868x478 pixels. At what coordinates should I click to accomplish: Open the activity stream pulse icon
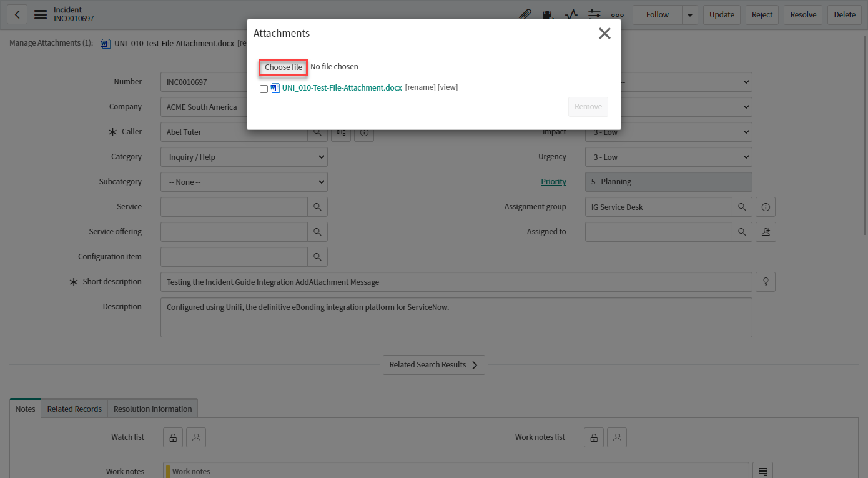(x=571, y=15)
